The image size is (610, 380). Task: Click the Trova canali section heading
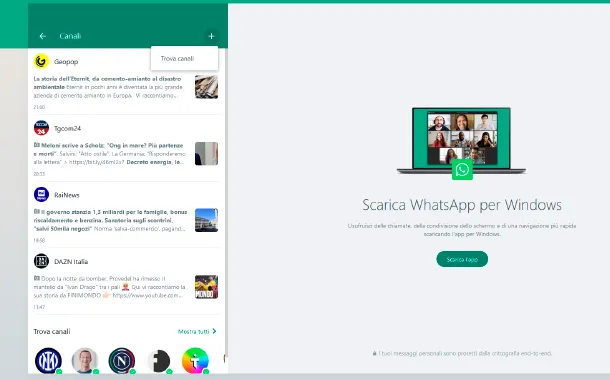coord(52,331)
